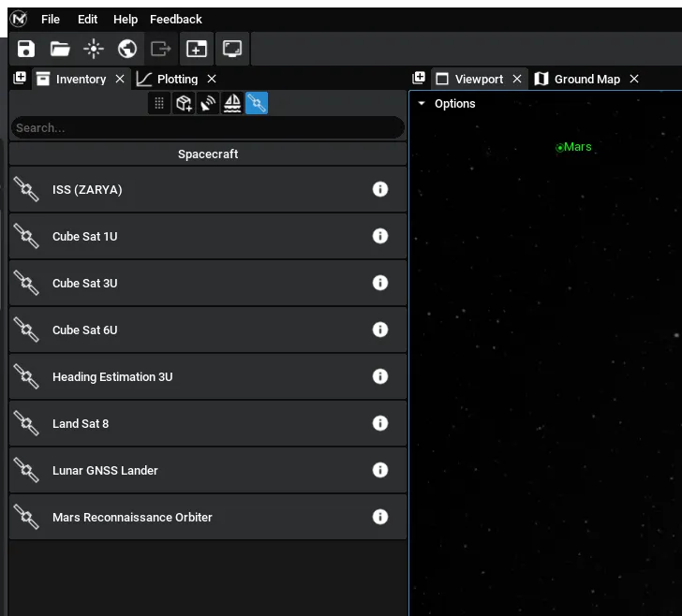Image resolution: width=682 pixels, height=616 pixels.
Task: Show info for ISS (ZARYA)
Action: coord(380,189)
